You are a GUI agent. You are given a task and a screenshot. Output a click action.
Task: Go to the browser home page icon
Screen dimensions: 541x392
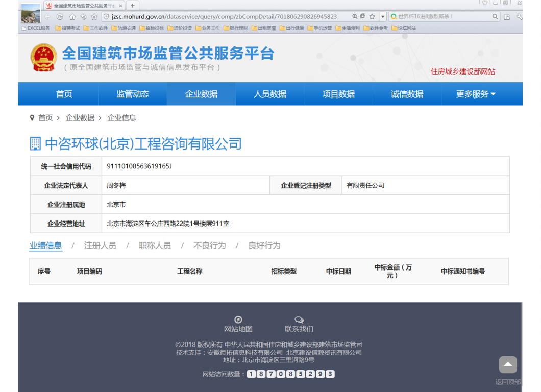(x=72, y=17)
